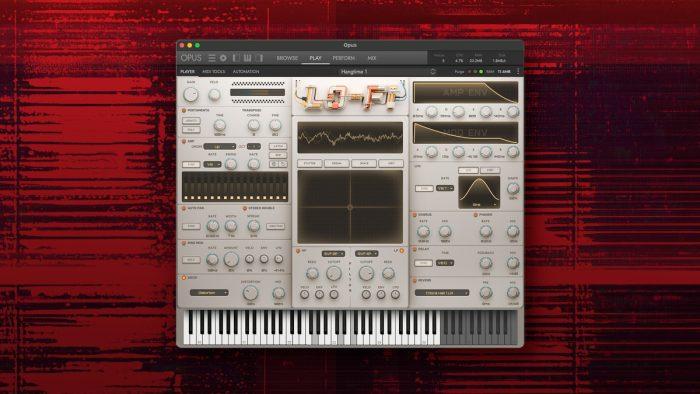This screenshot has width=700, height=394.
Task: Open the MIDI Tools sub-tab
Action: [x=213, y=71]
